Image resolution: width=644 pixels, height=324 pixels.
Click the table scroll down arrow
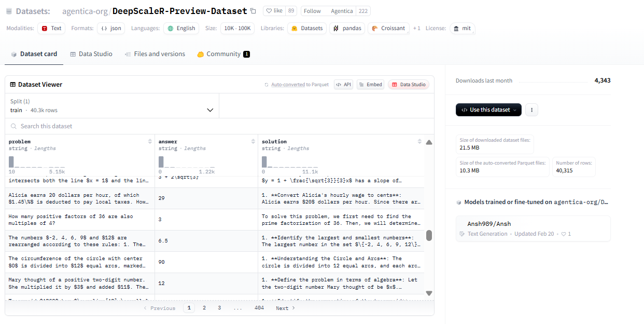tap(429, 293)
